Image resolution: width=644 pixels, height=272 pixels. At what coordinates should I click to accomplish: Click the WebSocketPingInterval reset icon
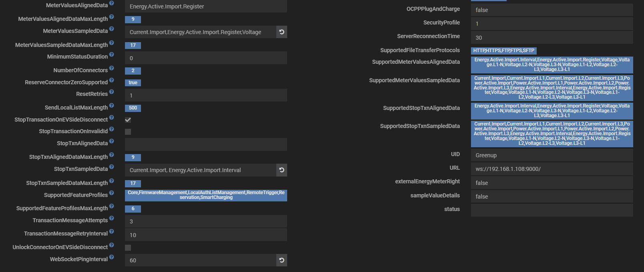[x=282, y=260]
